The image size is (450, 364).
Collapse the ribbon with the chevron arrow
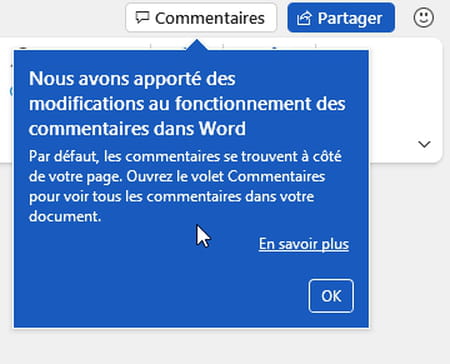point(424,144)
